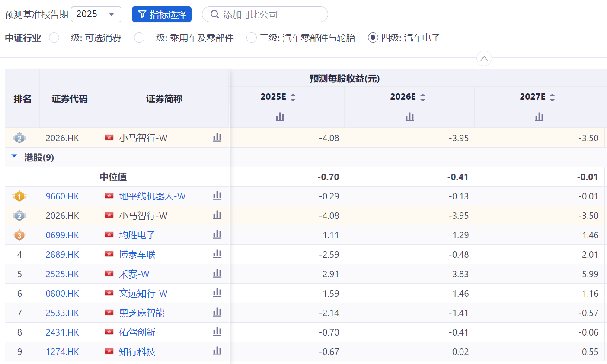Open security code link 0800.HK
The image size is (607, 364).
point(62,294)
